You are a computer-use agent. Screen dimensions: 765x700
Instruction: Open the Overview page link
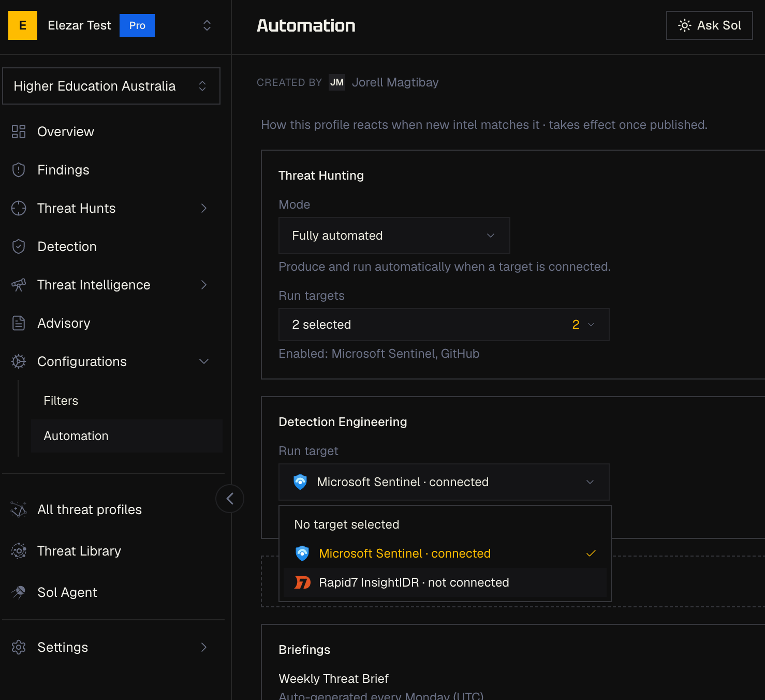coord(66,132)
